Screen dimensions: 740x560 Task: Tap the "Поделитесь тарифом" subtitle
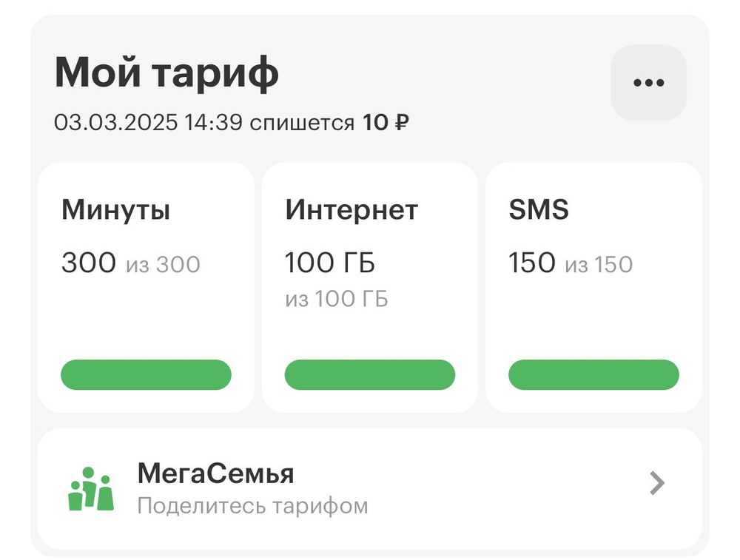point(252,506)
